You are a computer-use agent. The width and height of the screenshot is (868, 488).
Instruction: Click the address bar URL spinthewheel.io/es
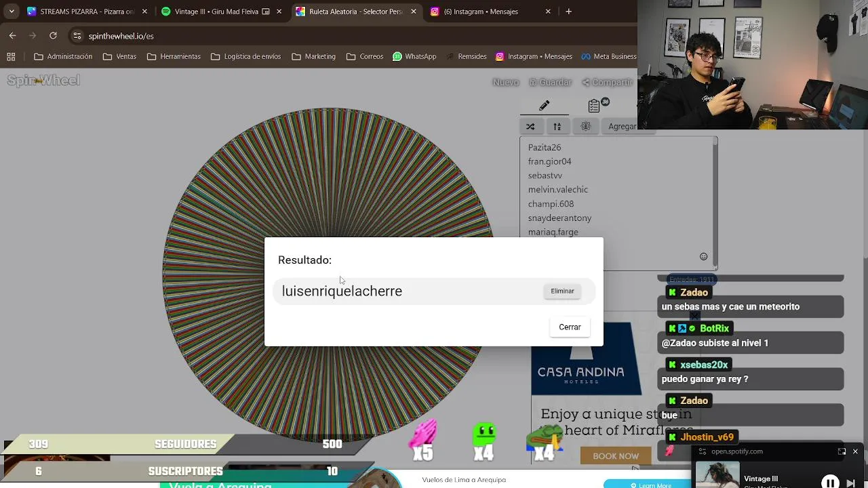[121, 36]
